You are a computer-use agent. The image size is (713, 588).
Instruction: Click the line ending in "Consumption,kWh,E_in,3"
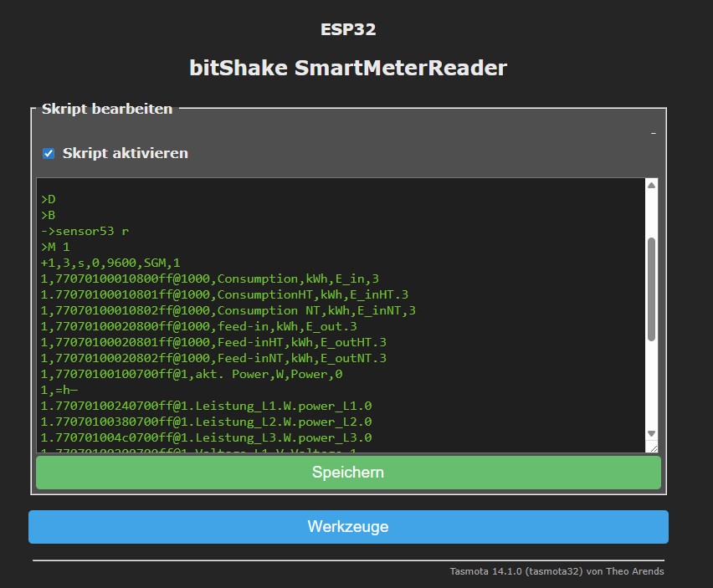210,279
